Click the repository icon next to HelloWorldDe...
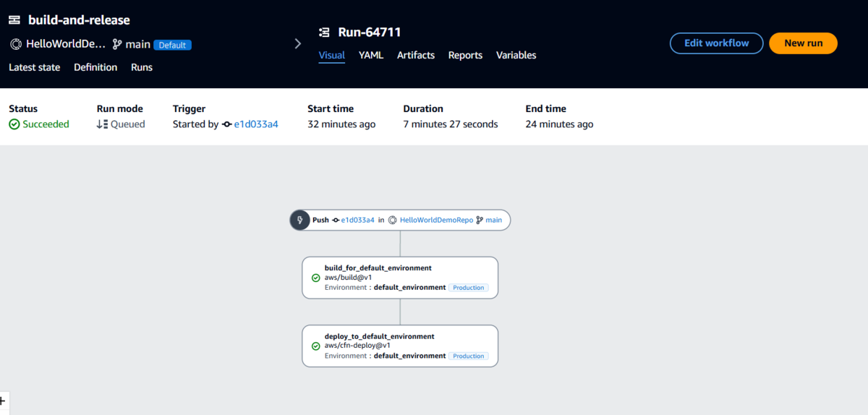 (x=15, y=44)
